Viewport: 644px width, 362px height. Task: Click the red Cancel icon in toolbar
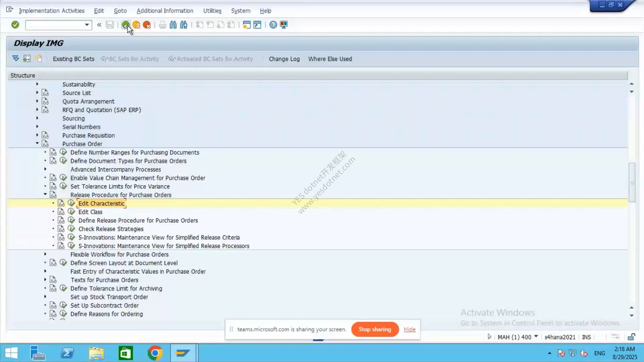tap(147, 25)
